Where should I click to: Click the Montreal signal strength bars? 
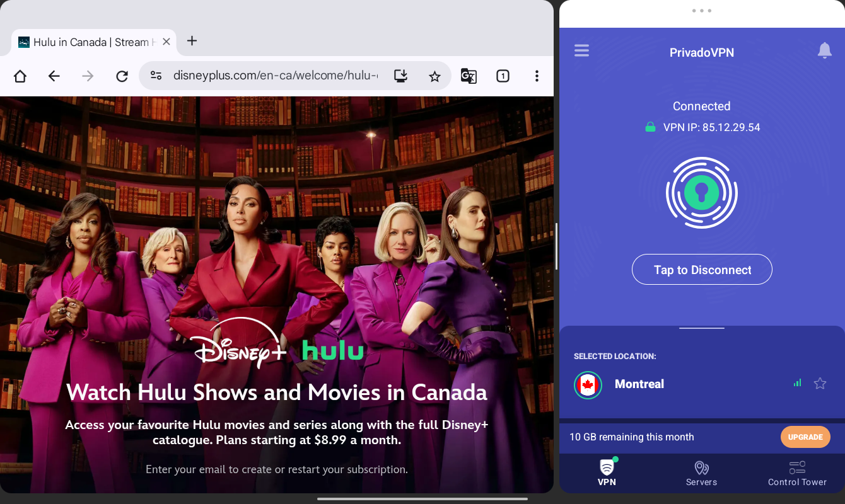[x=797, y=383]
